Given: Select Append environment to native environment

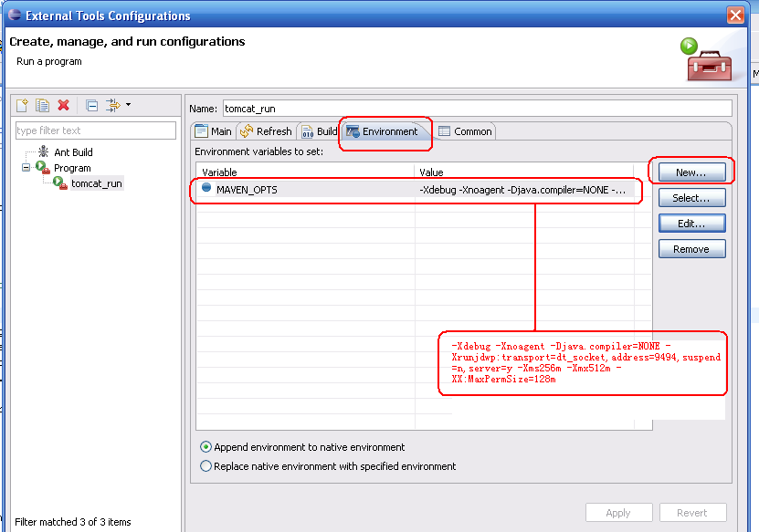Looking at the screenshot, I should (302, 447).
